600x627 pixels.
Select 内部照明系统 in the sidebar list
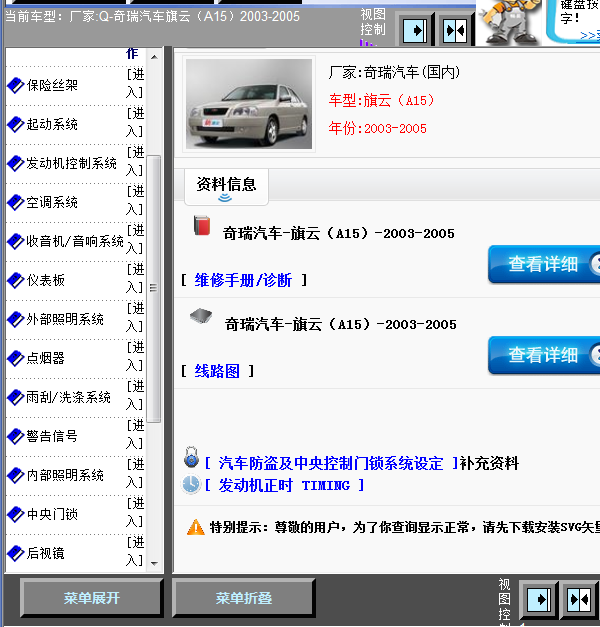(x=65, y=475)
